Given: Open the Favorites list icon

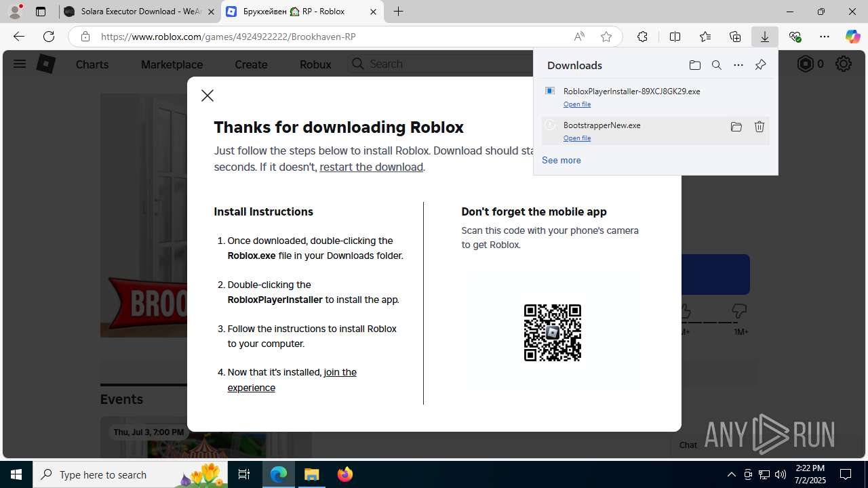Looking at the screenshot, I should click(705, 37).
